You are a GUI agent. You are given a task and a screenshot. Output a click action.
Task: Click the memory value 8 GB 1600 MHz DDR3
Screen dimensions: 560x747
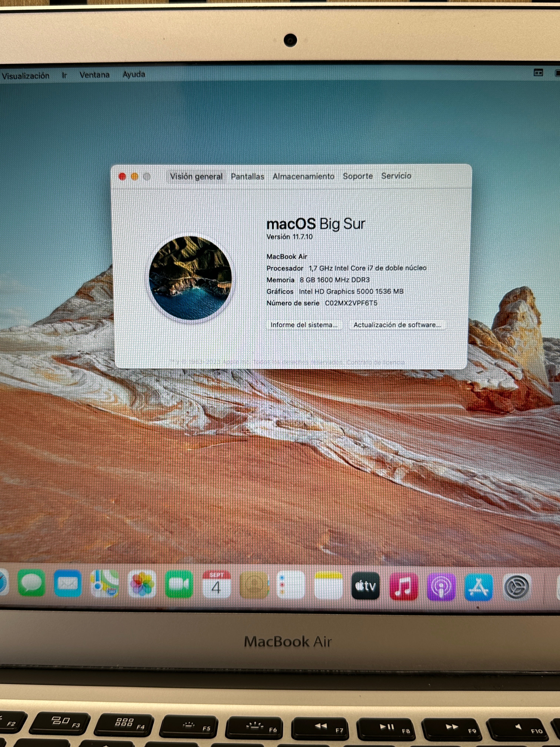pyautogui.click(x=334, y=280)
